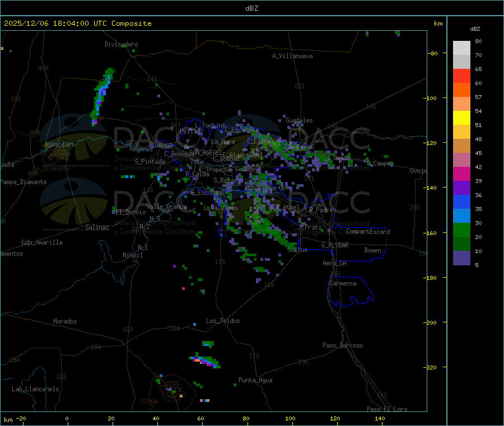Screen dimensions: 504x426
Task: Click the A_Villanueva map label
Action: click(292, 56)
